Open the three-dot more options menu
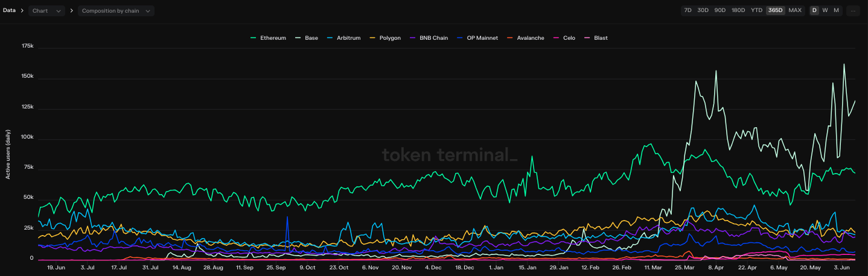 click(x=852, y=10)
